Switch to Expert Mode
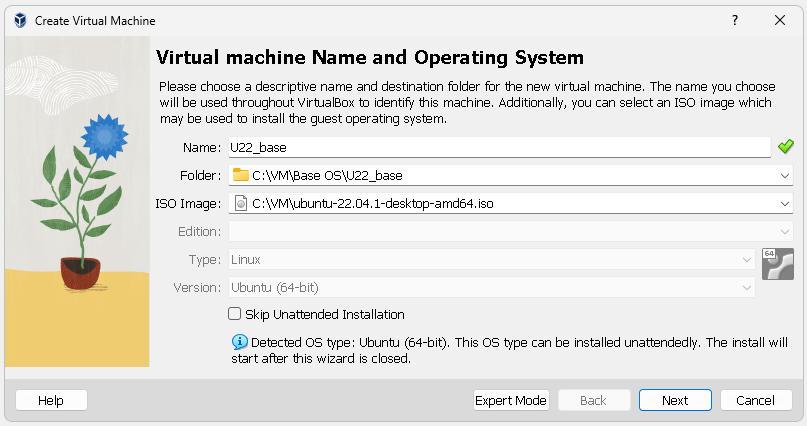Viewport: 807px width, 426px height. pyautogui.click(x=511, y=400)
